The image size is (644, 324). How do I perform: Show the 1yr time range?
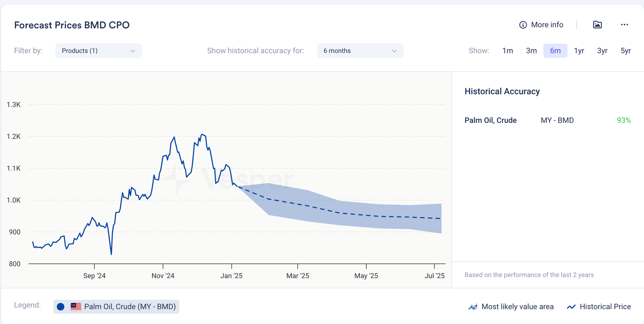pyautogui.click(x=579, y=51)
